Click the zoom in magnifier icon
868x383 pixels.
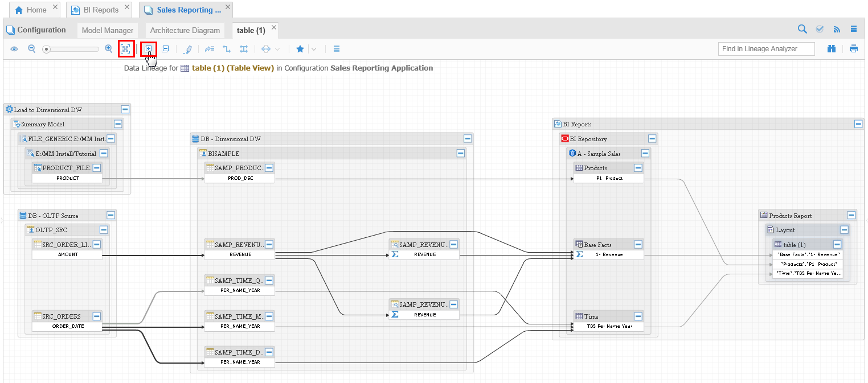[108, 49]
